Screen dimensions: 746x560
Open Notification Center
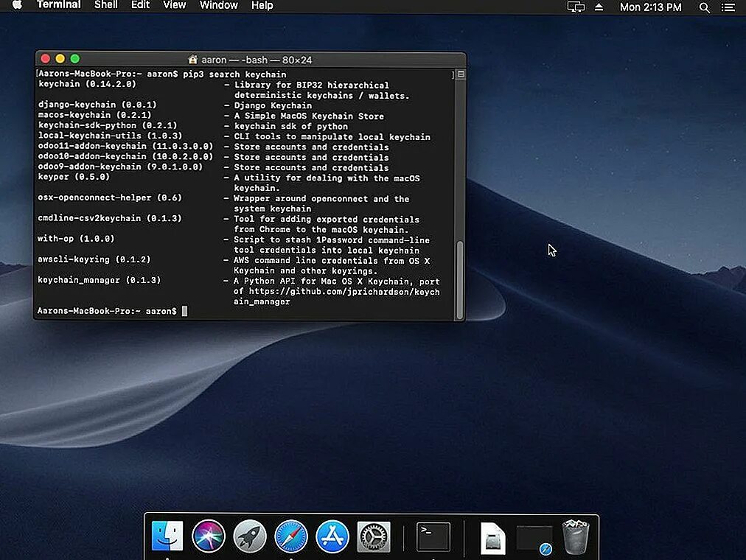pos(728,7)
